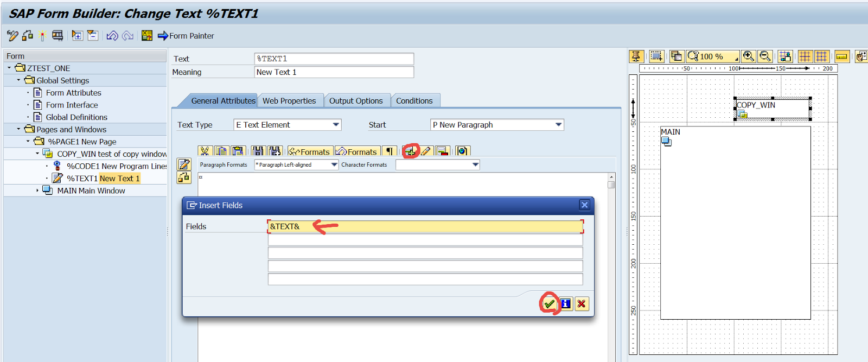The height and width of the screenshot is (362, 868).
Task: Expand the MAIN Main Window node
Action: [x=37, y=190]
